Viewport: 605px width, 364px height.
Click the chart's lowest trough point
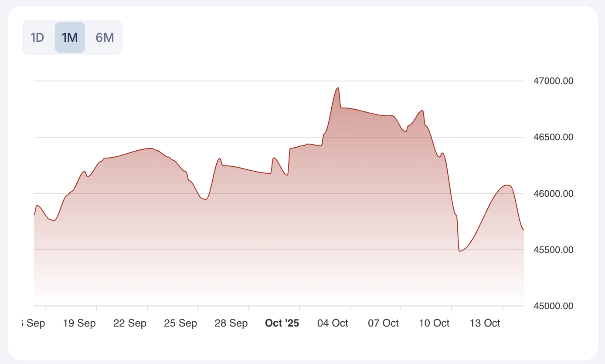[459, 251]
